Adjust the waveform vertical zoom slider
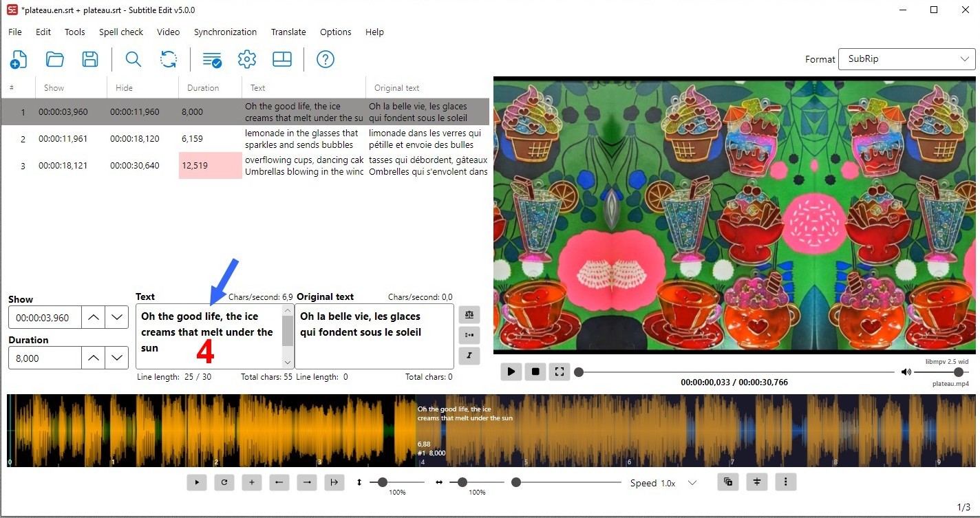The image size is (980, 518). click(x=397, y=482)
